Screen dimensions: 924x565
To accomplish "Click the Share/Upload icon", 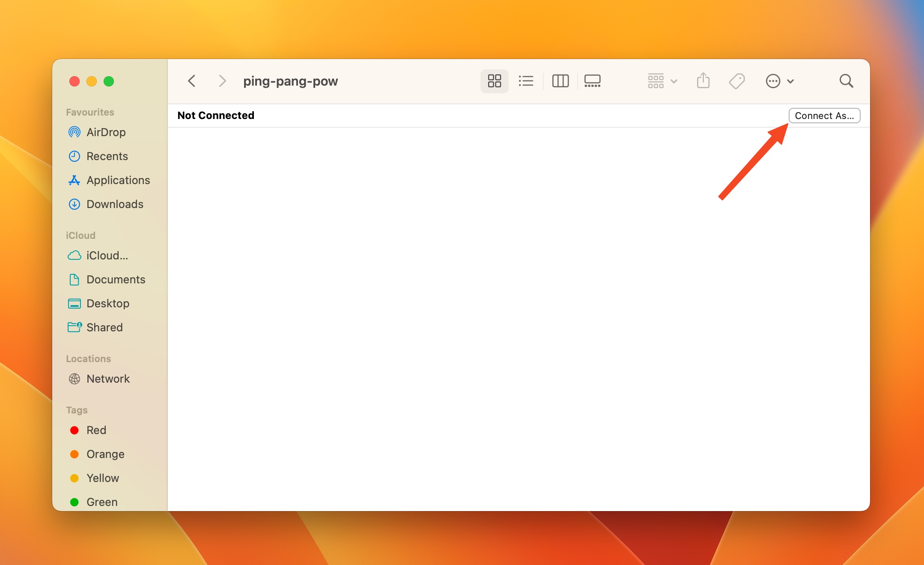I will click(703, 80).
